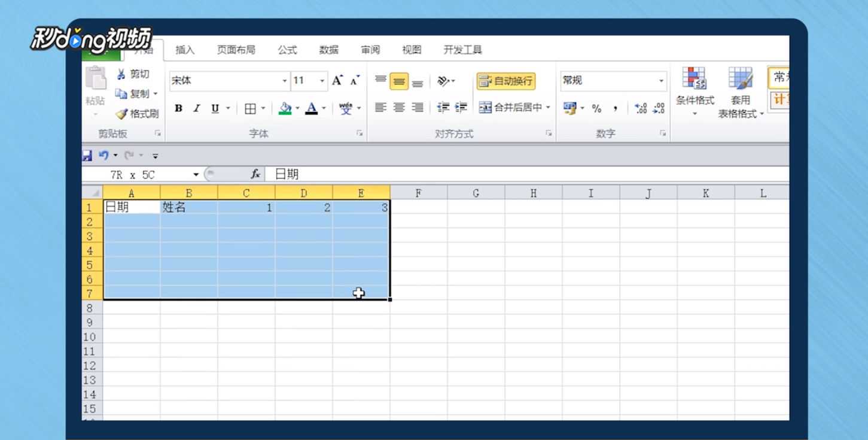868x440 pixels.
Task: Open fill color dropdown arrow
Action: point(297,108)
